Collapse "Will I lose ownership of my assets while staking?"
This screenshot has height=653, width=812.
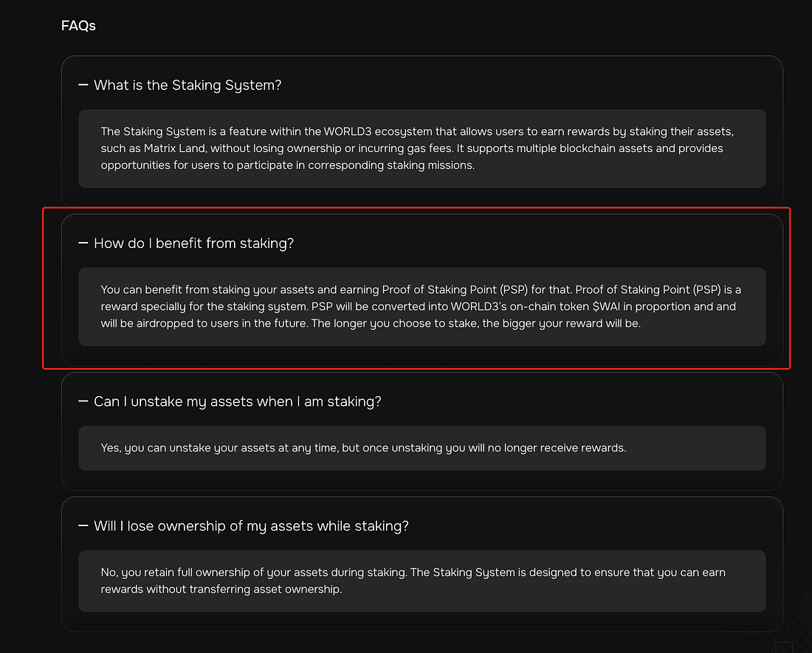(251, 526)
